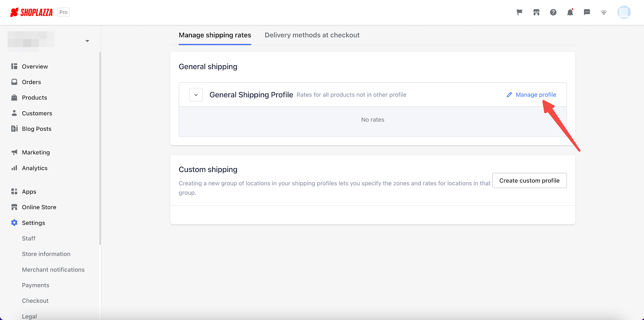The image size is (644, 320).
Task: Click the sidebar vertical scrollbar
Action: [x=100, y=148]
